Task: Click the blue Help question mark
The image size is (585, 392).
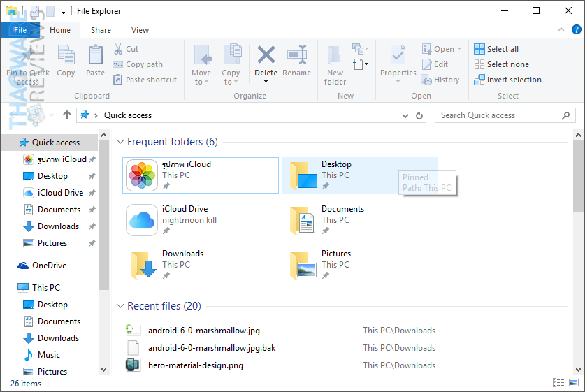Action: (576, 29)
